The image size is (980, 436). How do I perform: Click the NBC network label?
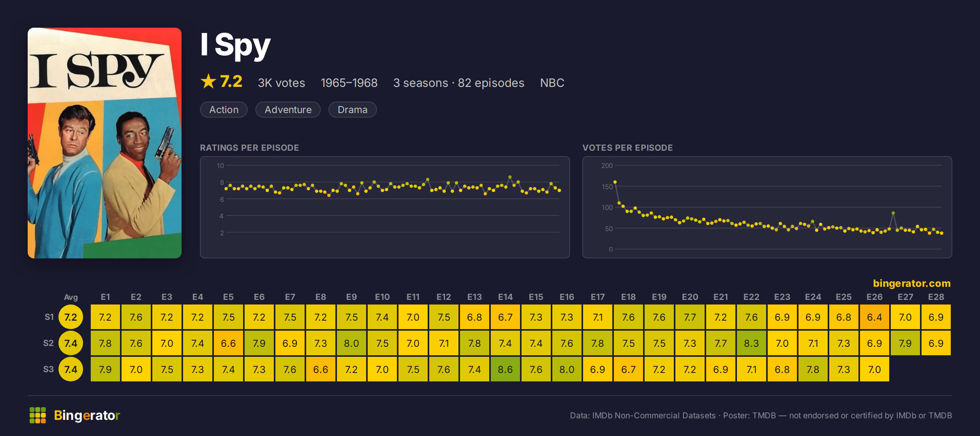pyautogui.click(x=552, y=83)
